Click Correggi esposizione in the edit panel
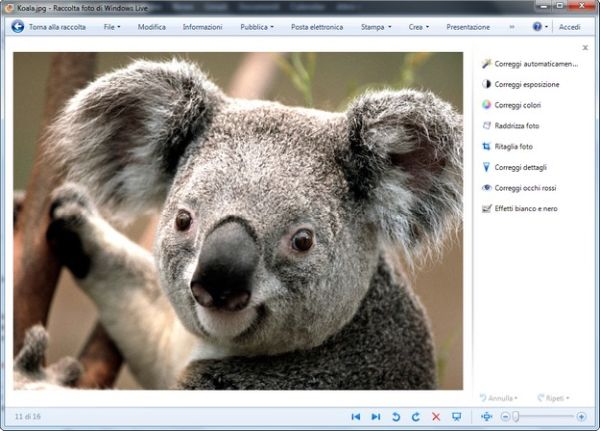 coord(526,84)
